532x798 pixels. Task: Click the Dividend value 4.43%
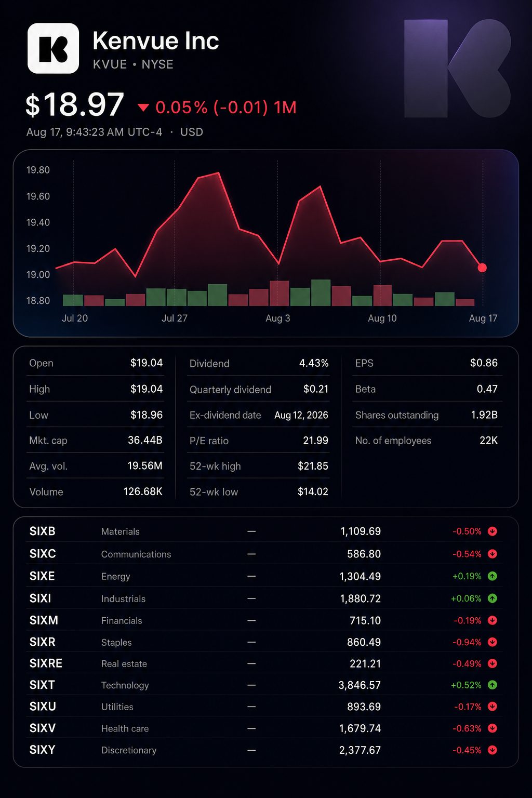(x=314, y=363)
